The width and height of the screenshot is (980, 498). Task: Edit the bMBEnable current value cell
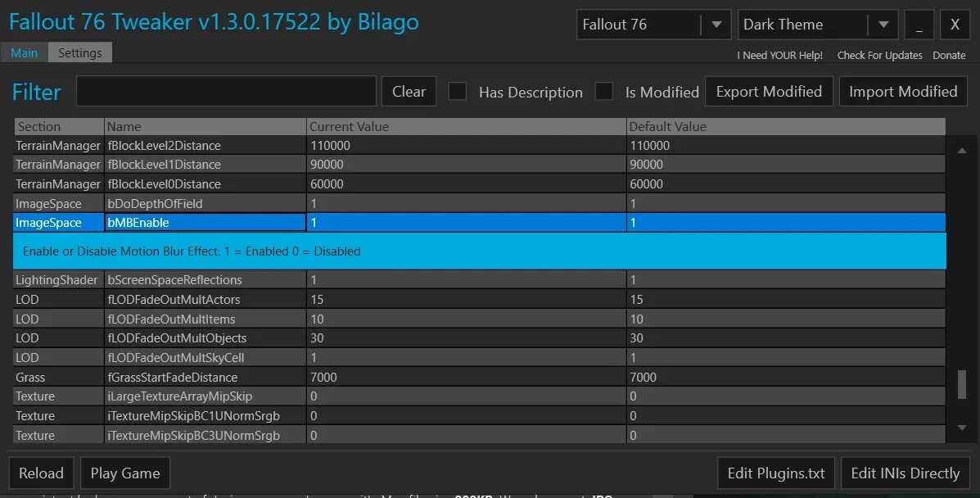click(x=466, y=222)
